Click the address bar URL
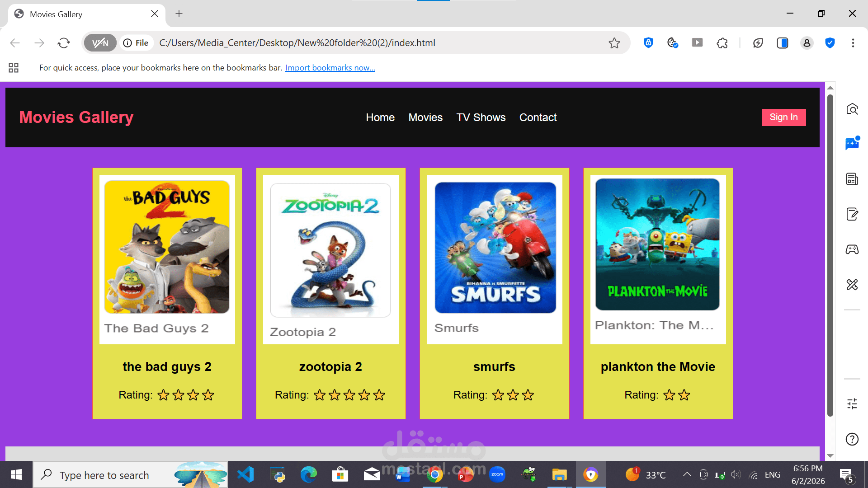The image size is (868, 488). [297, 43]
